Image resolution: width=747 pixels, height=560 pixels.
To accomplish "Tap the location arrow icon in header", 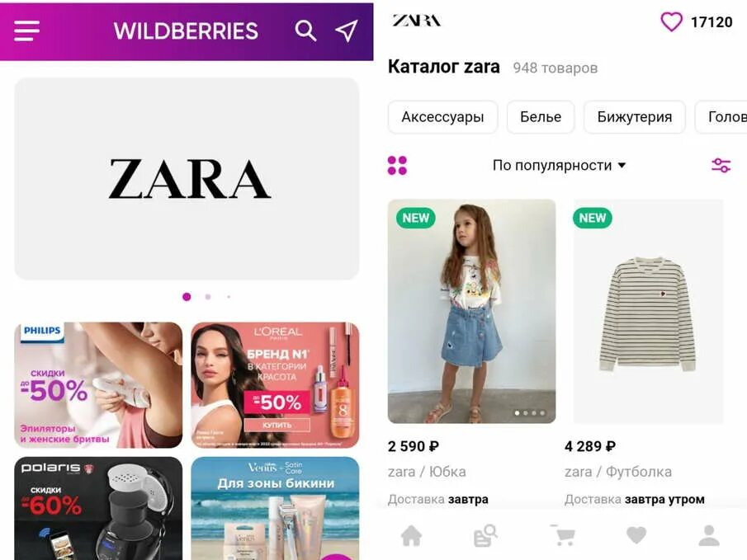I will 347,31.
